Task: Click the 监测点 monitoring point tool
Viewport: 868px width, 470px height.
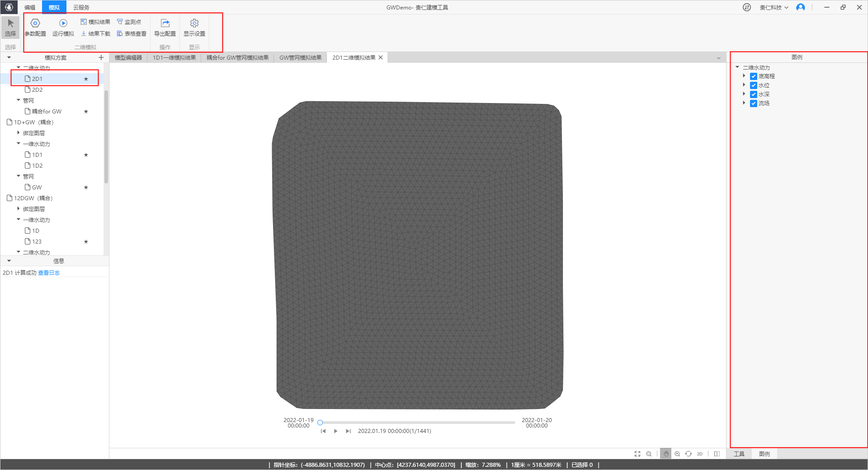Action: coord(129,22)
